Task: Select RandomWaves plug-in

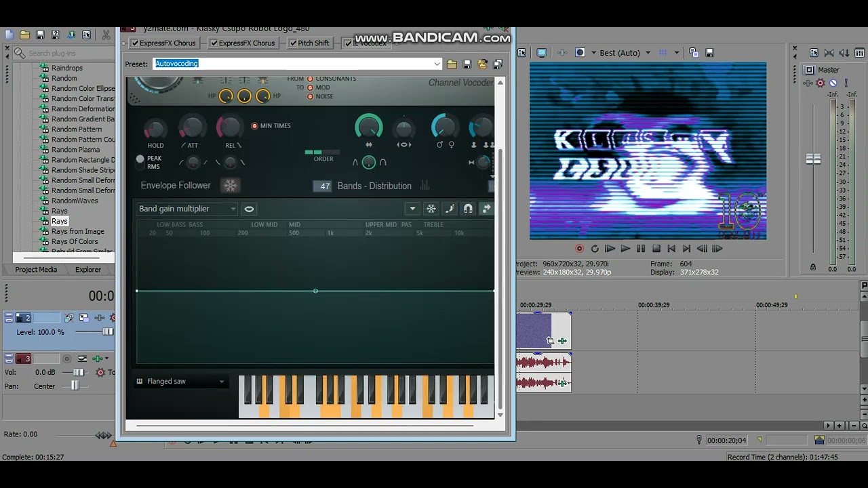Action: coord(75,201)
